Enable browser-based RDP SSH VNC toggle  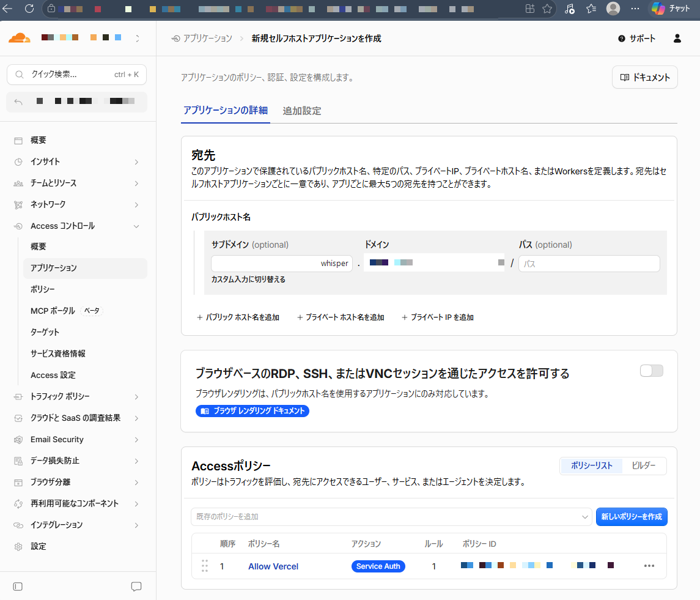[651, 371]
